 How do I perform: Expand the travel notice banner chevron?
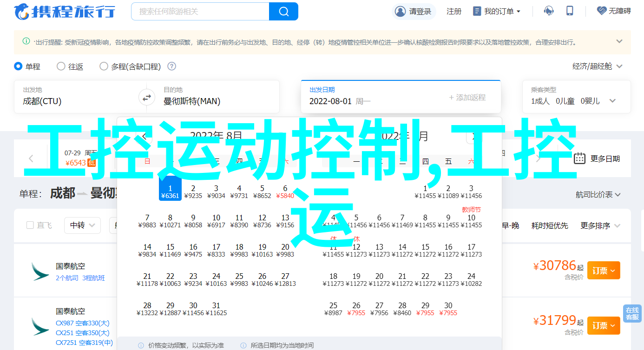pos(619,41)
